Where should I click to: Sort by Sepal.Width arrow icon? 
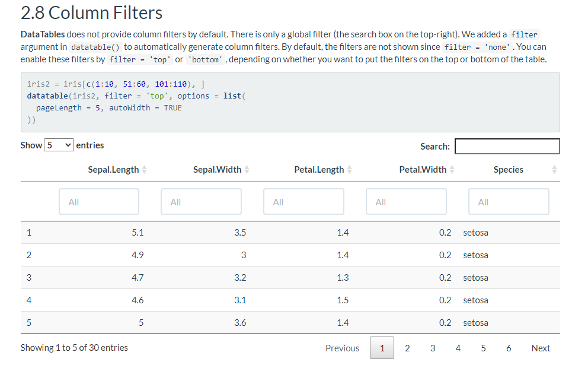(247, 170)
